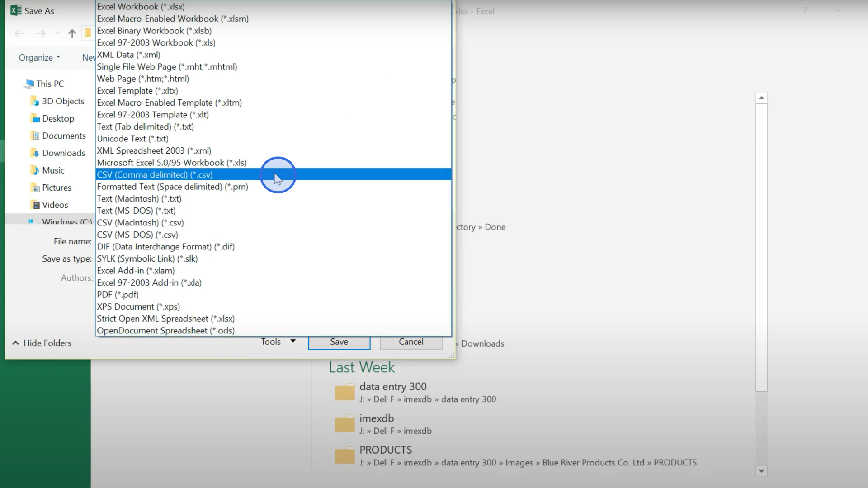
Task: Save as PDF (*.pdf) option
Action: click(x=274, y=295)
